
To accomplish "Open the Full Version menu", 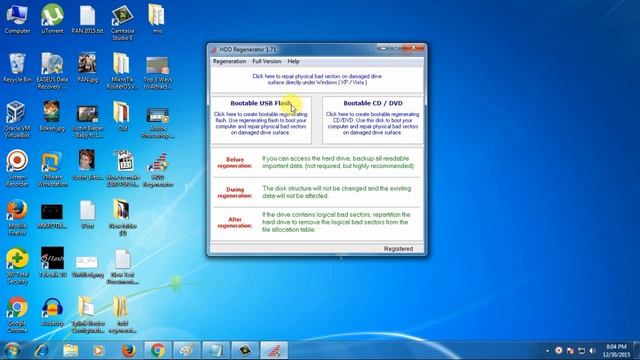I will click(267, 61).
